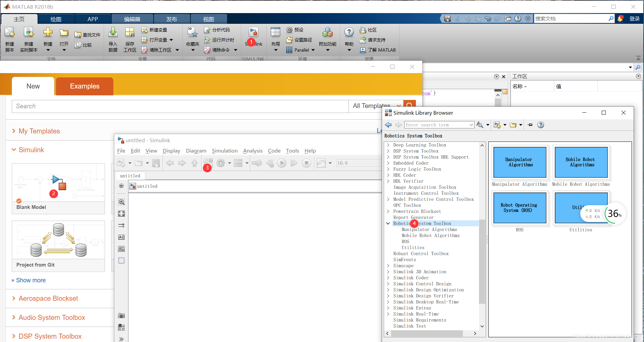Screen dimensions: 644x342
Task: Click the Image palette icon in Simulink
Action: pos(121,249)
